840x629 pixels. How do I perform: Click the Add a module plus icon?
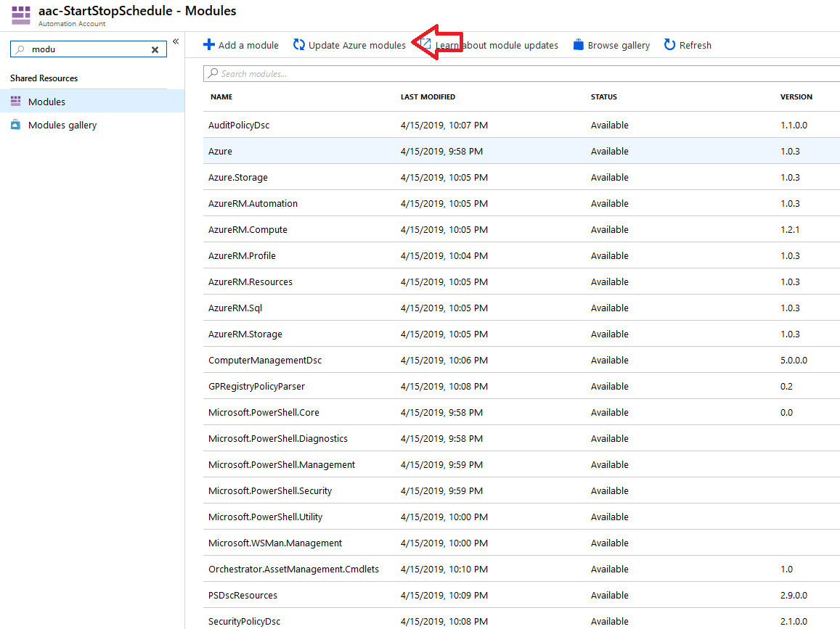point(209,45)
